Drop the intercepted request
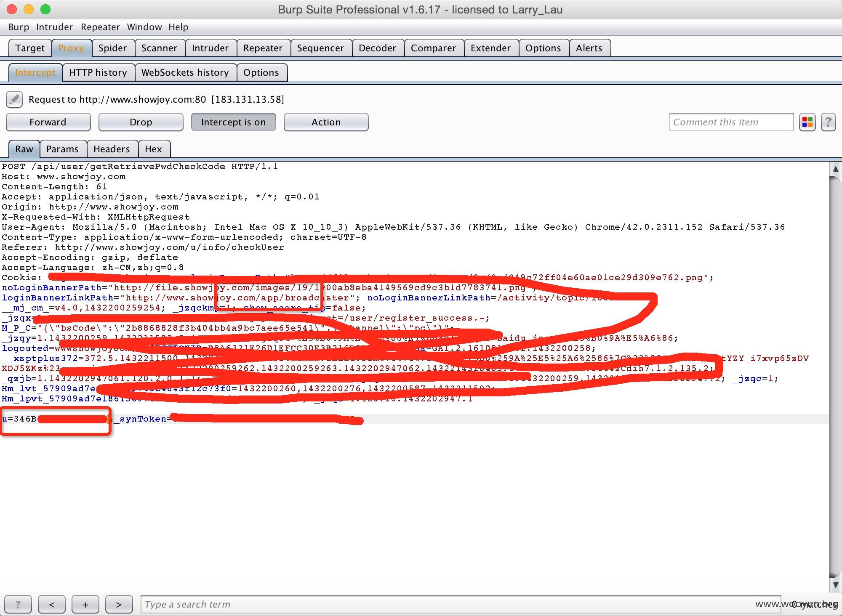The height and width of the screenshot is (616, 842). 141,122
